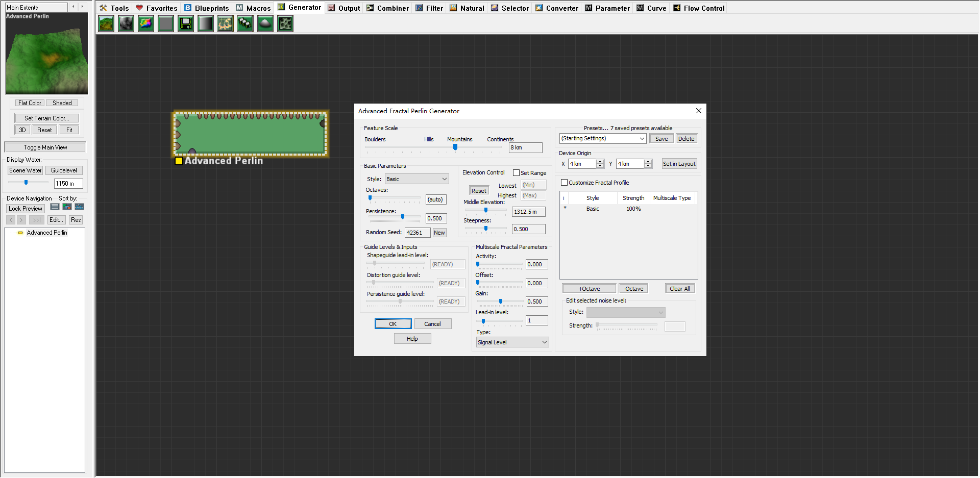Screen dimensions: 980x478
Task: Open the Basic Parameters Style dropdown
Action: pyautogui.click(x=417, y=179)
